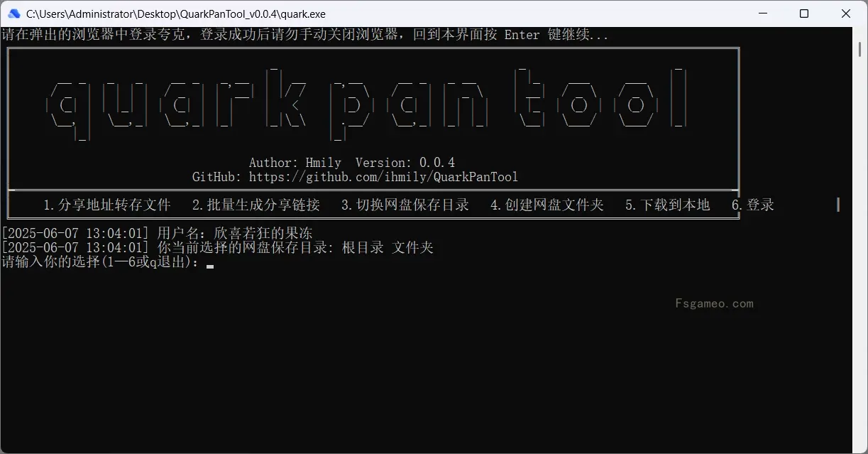The height and width of the screenshot is (454, 868).
Task: Minimize the quark.exe console window
Action: point(763,13)
